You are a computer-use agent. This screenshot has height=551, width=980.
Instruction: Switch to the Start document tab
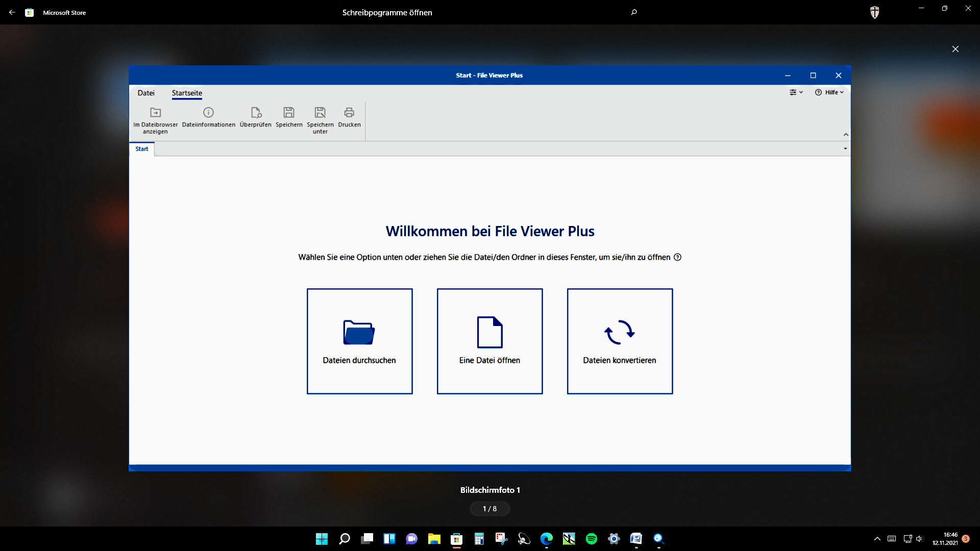click(x=142, y=149)
